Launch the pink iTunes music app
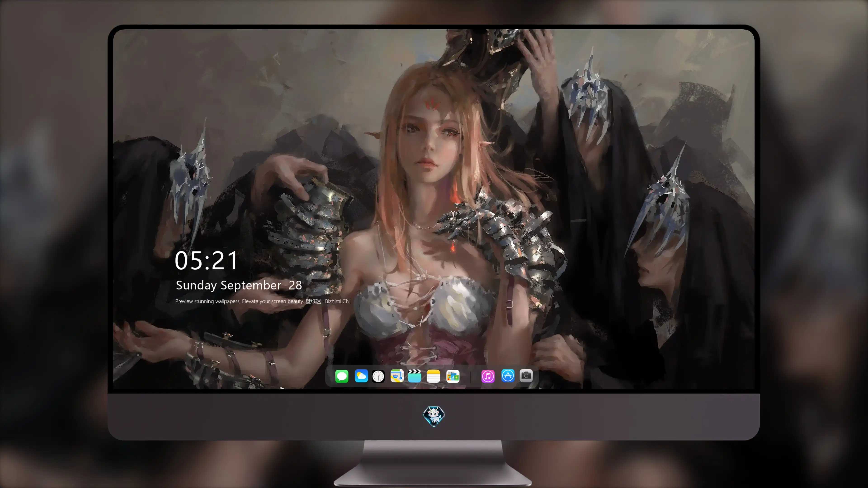 488,376
